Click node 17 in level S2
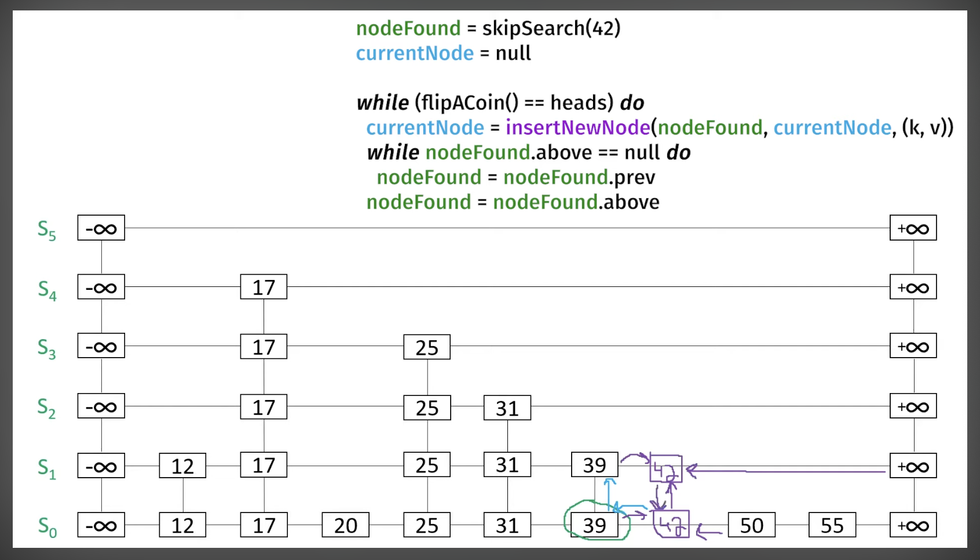This screenshot has height=560, width=980. coord(264,407)
